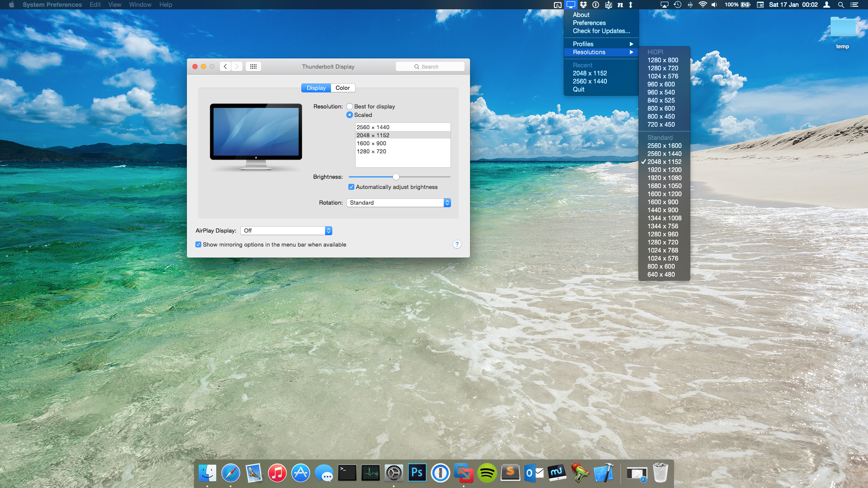Open the Rotation dropdown

coord(398,202)
